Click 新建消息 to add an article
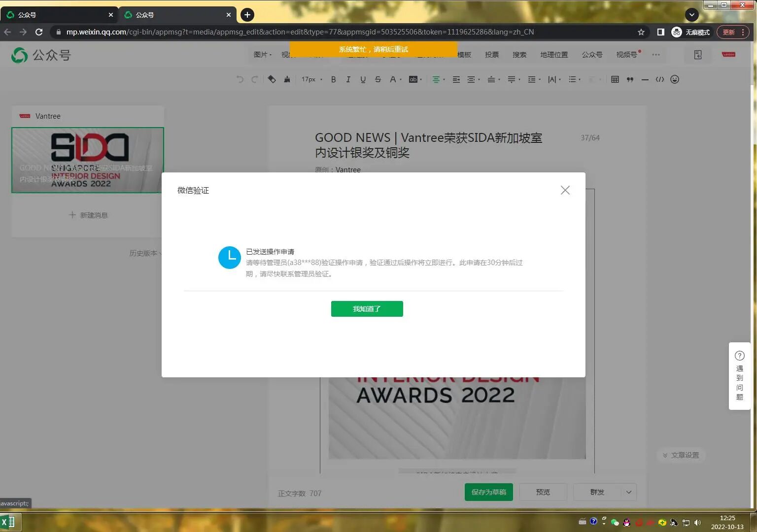Screen dimensions: 757x532 (88, 215)
